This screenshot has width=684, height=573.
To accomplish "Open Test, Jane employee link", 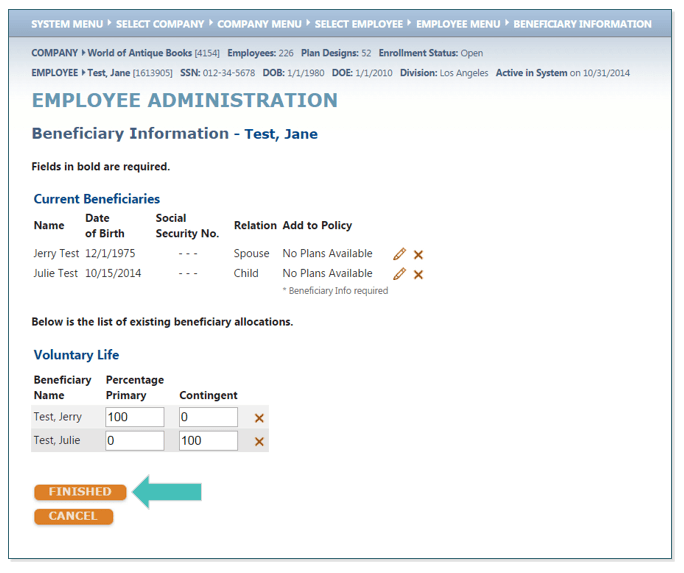I will click(x=109, y=73).
